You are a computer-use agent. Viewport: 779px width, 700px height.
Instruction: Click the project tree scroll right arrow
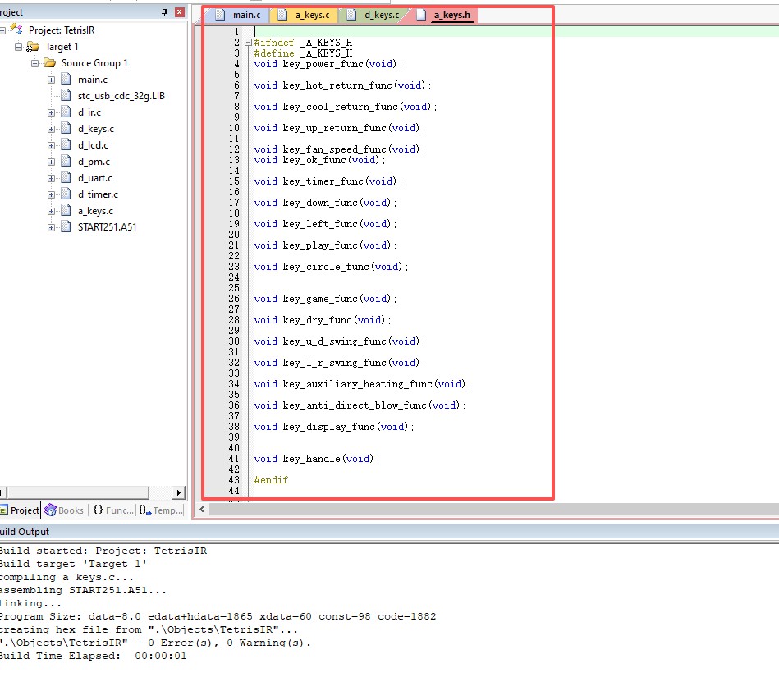tap(179, 492)
